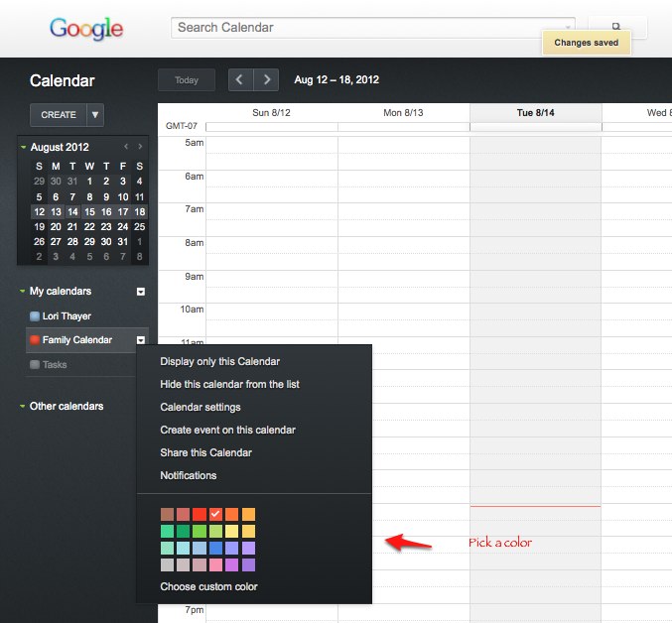
Task: Select August 14 in mini calendar
Action: [x=72, y=212]
